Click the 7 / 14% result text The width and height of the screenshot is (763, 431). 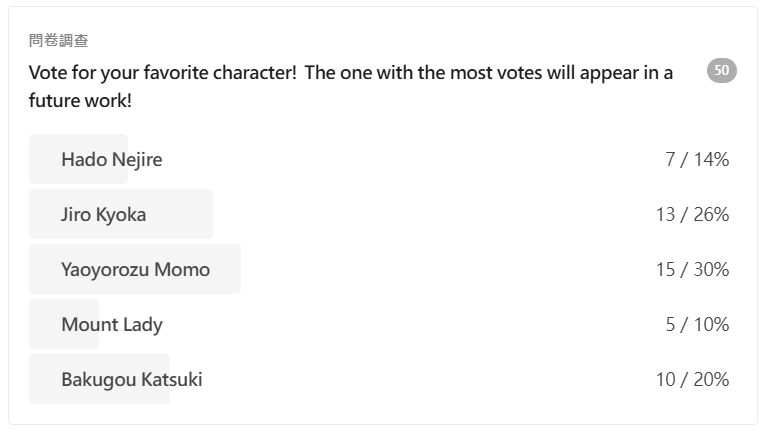(x=697, y=160)
